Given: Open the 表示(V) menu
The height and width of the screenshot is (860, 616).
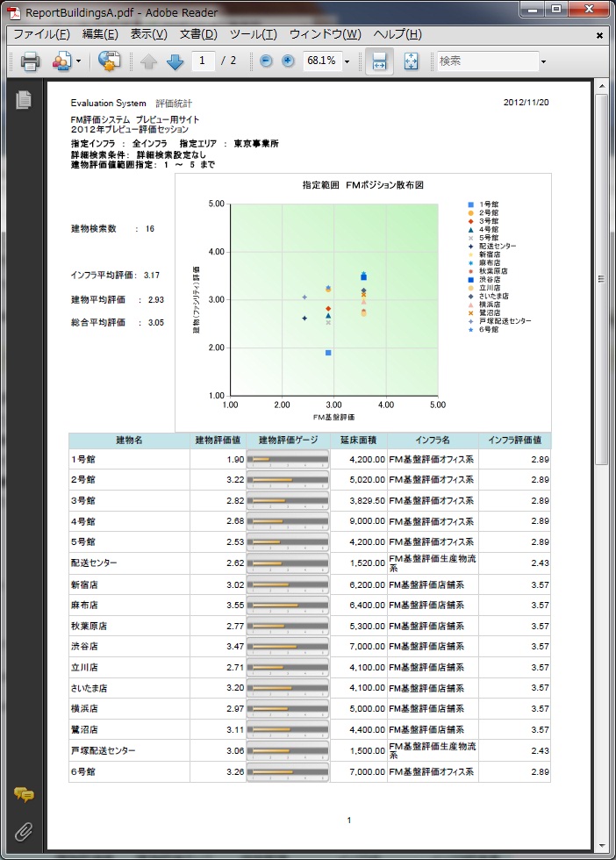Looking at the screenshot, I should click(x=148, y=34).
